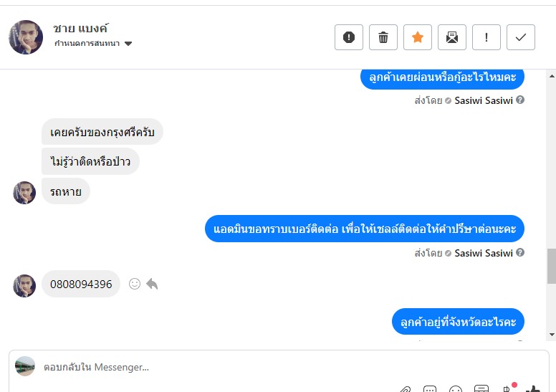Open saved replies speech bubble icon
This screenshot has width=556, height=392.
(430, 389)
